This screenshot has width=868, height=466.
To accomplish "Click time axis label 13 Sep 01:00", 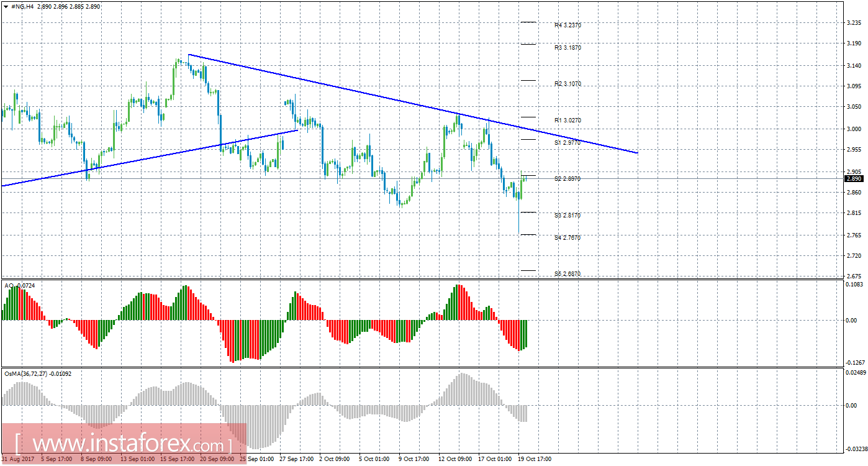I will [x=137, y=460].
